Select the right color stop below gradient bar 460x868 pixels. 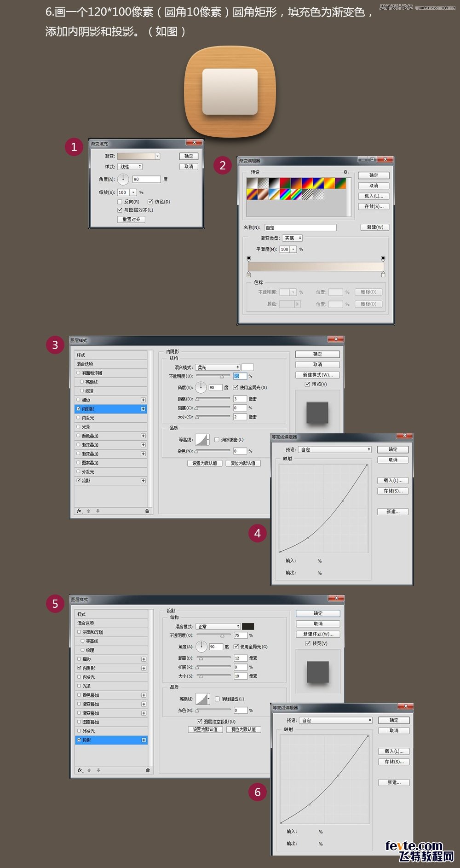(383, 274)
